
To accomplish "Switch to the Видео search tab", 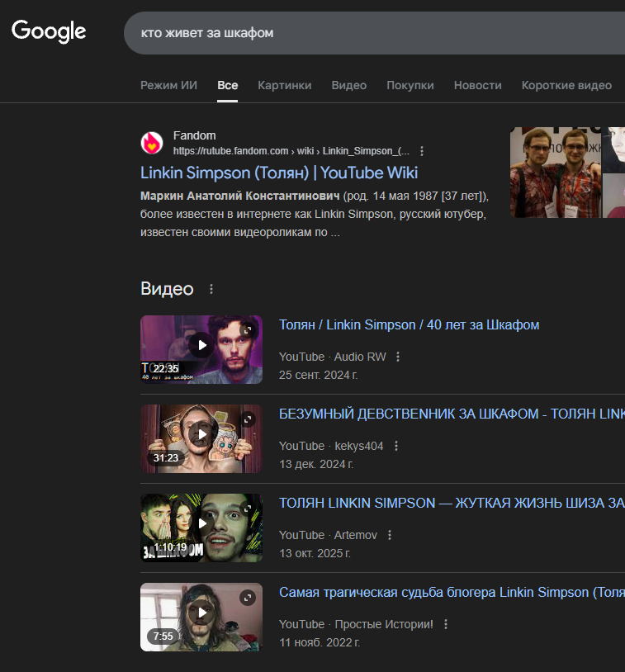I will [349, 85].
